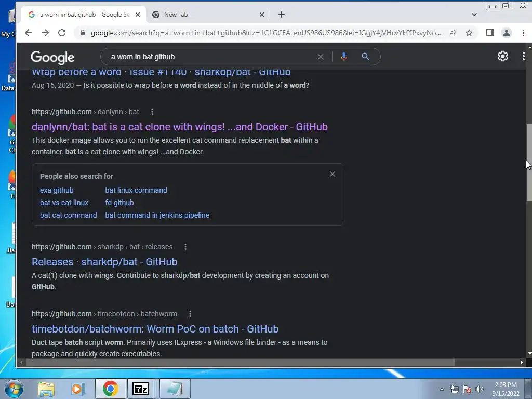Screen dimensions: 532x399
Task: Click the github.com › danlynn › bat breadcrumb
Action: [x=85, y=112]
